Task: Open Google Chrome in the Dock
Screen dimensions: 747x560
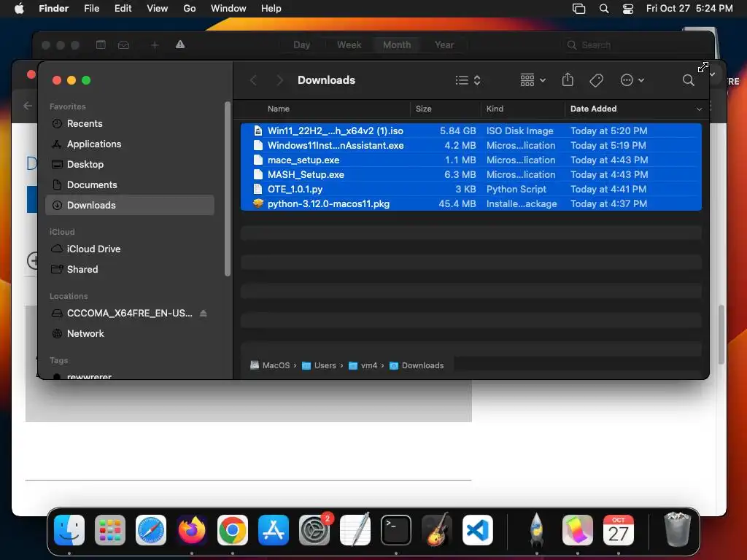Action: click(x=233, y=530)
